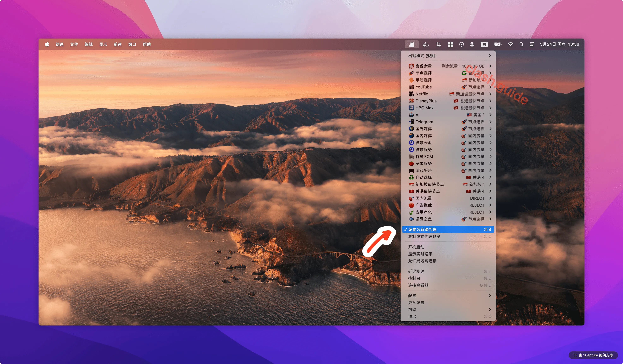Image resolution: width=623 pixels, height=364 pixels.
Task: Select the 应用净化 REJECT row
Action: coord(448,212)
